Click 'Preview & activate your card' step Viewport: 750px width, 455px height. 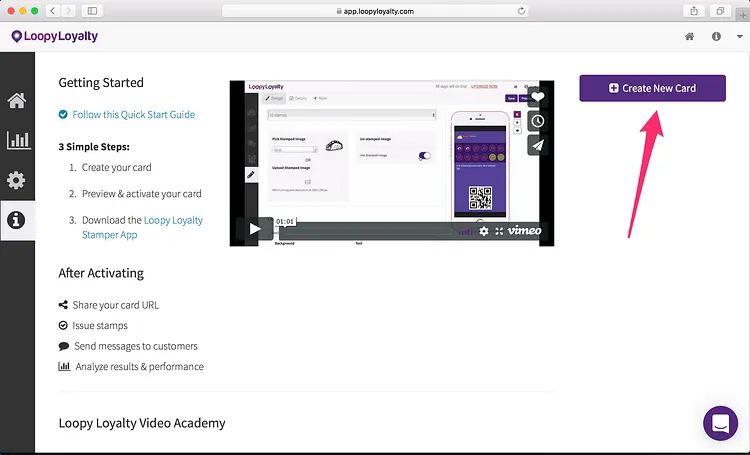click(x=142, y=194)
